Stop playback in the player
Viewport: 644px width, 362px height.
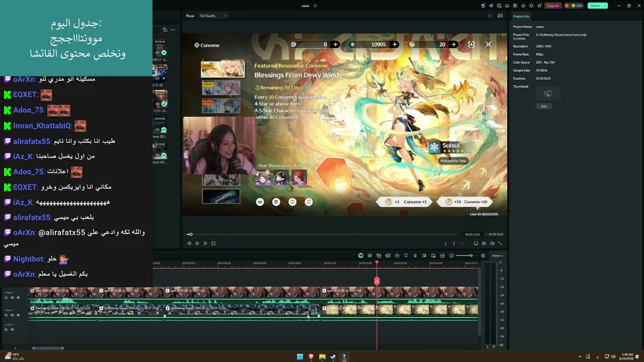point(213,243)
